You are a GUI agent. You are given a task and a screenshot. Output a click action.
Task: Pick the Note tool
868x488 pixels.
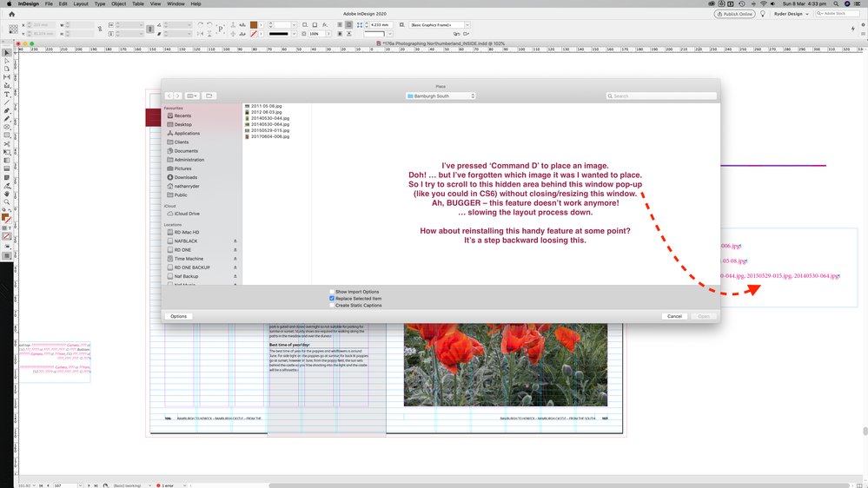(7, 178)
